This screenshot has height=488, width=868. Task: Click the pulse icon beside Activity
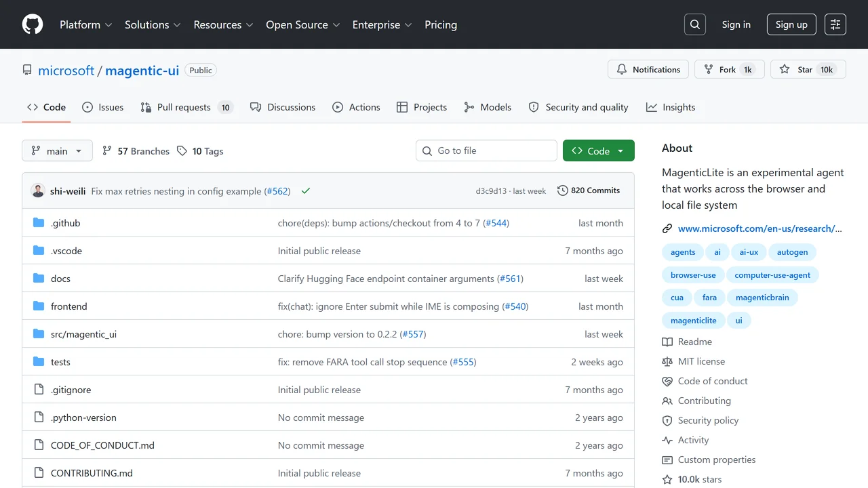(667, 441)
